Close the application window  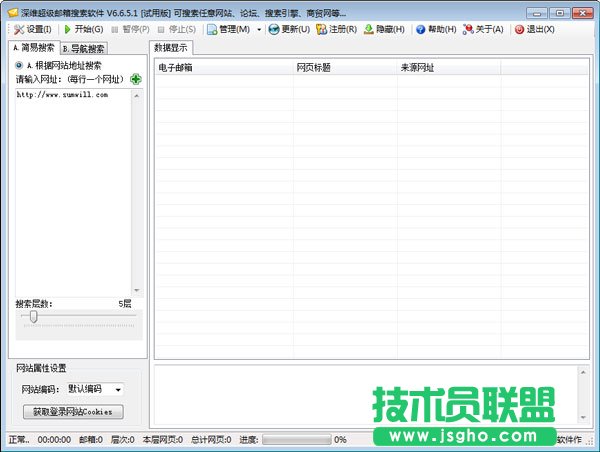[x=582, y=13]
